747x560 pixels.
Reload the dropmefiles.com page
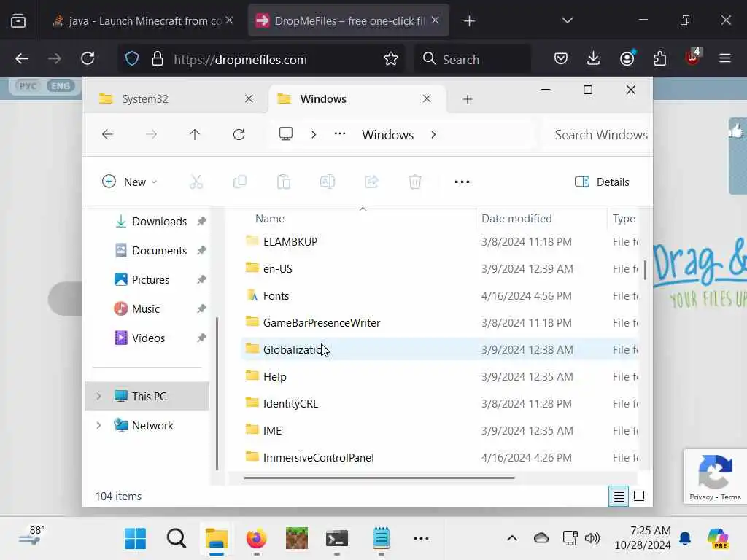pyautogui.click(x=88, y=58)
